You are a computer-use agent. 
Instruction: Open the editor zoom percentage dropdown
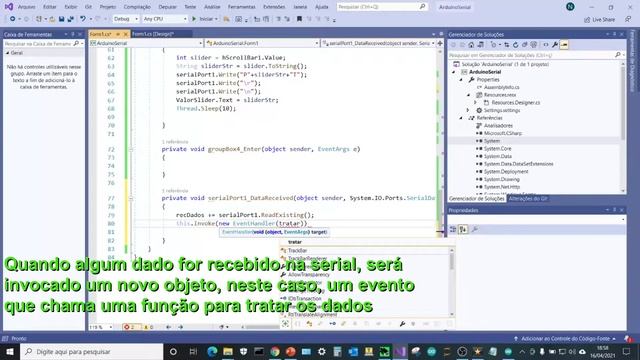click(x=101, y=327)
